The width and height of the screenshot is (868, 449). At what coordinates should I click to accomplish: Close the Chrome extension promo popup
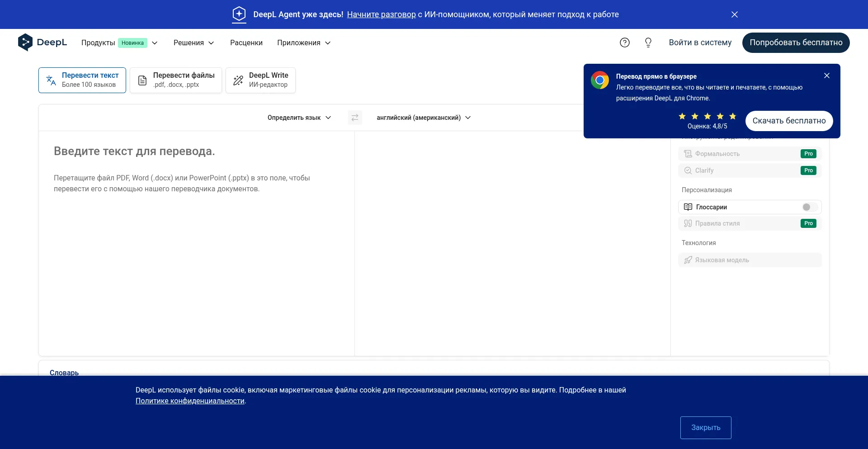[826, 76]
